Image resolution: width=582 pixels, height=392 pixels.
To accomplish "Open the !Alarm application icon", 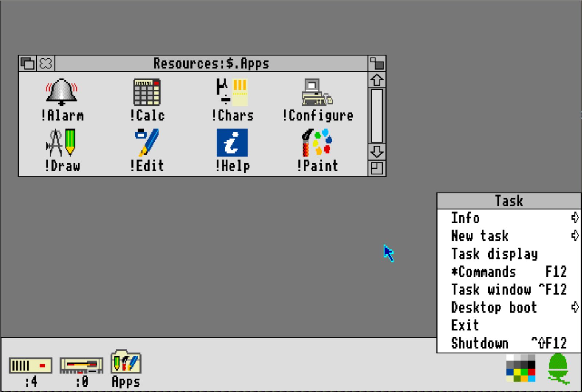I will tap(62, 92).
